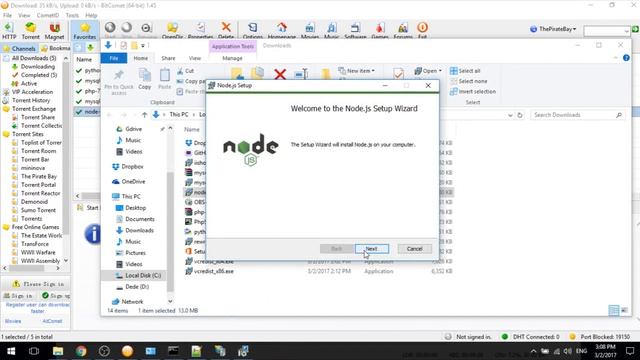The height and width of the screenshot is (360, 640).
Task: Click Select all in Explorer ribbon
Action: pyautogui.click(x=465, y=71)
